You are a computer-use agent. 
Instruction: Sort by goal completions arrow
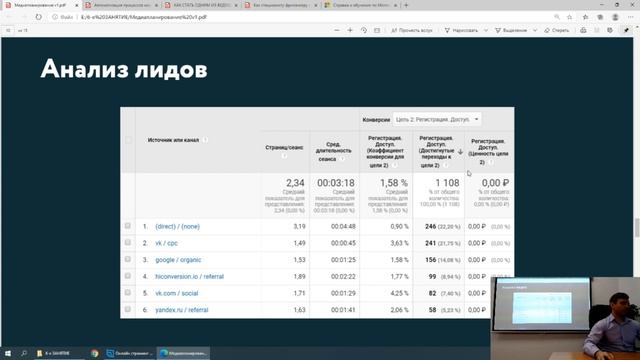(x=460, y=151)
